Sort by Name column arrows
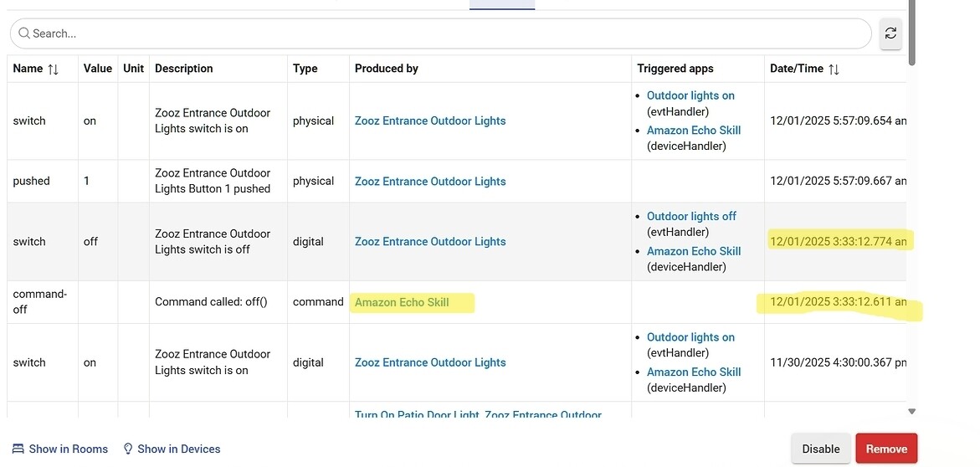Image resolution: width=980 pixels, height=467 pixels. click(54, 69)
